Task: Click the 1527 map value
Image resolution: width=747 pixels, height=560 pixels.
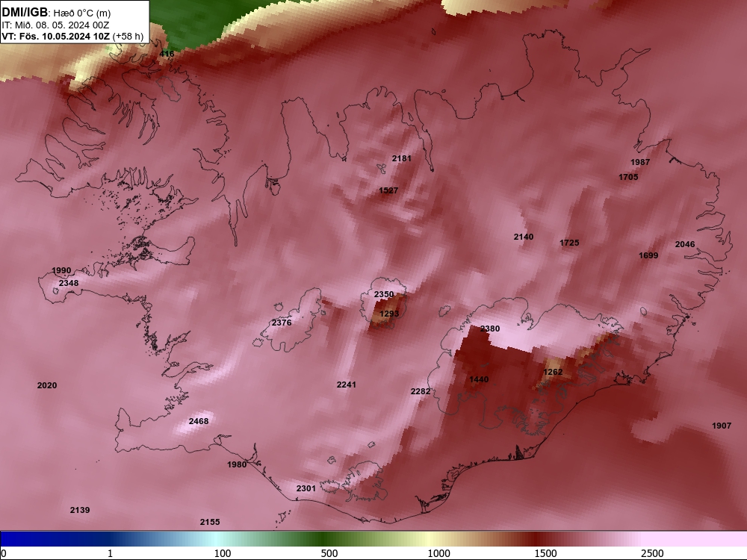Action: coord(388,190)
